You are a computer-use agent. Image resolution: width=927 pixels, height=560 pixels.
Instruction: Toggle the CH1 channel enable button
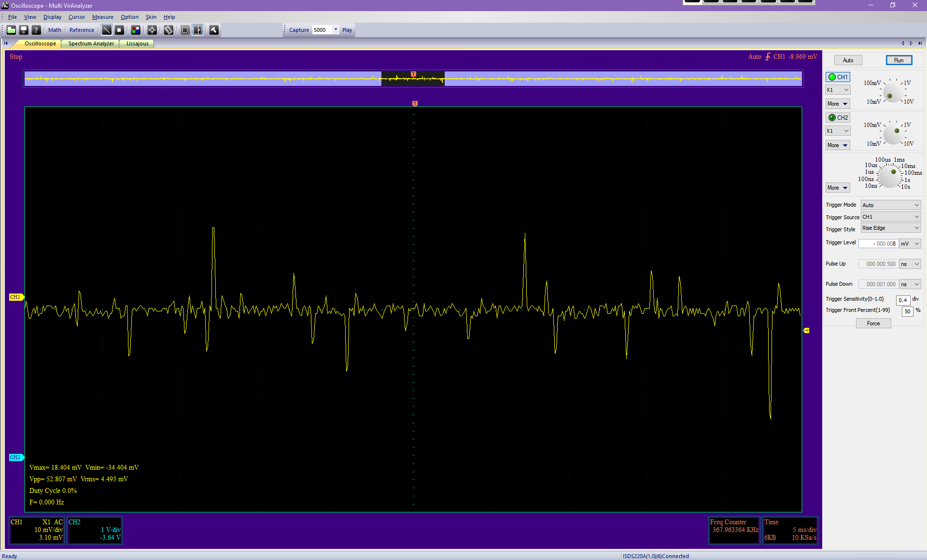pyautogui.click(x=838, y=77)
